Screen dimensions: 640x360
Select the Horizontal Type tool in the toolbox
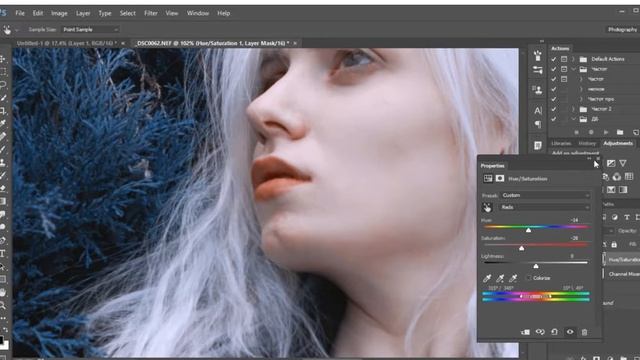[x=2, y=253]
